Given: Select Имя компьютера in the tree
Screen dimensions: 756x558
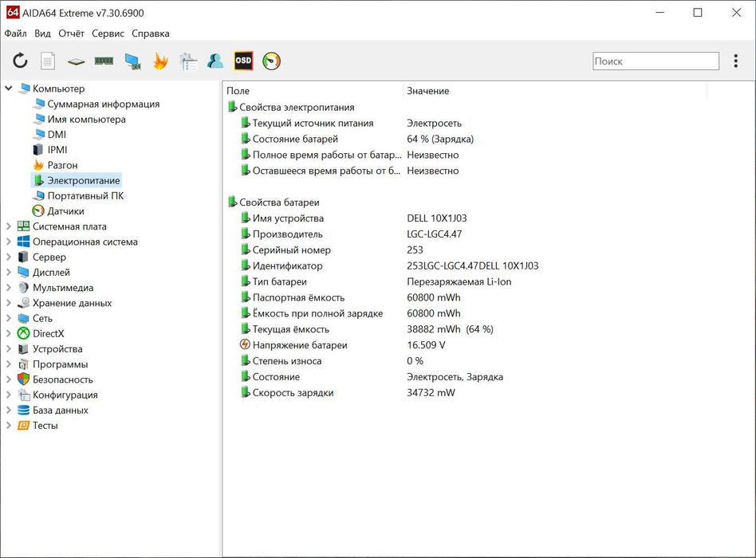Looking at the screenshot, I should click(x=86, y=120).
